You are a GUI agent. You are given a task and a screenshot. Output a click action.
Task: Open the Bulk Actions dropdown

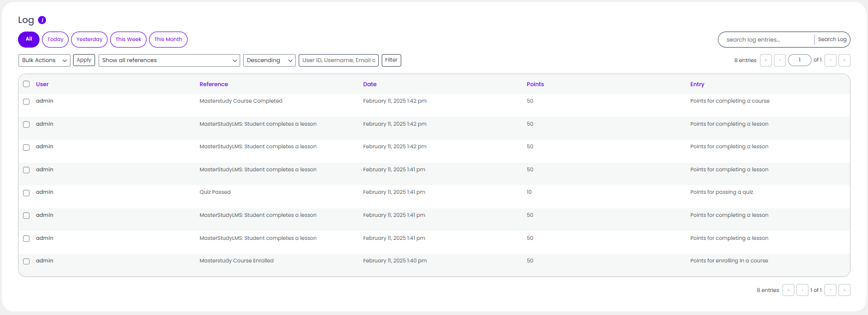pyautogui.click(x=44, y=61)
